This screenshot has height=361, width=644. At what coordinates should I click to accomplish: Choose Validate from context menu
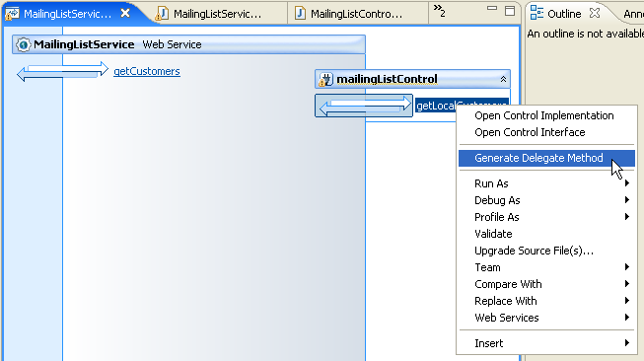point(546,234)
